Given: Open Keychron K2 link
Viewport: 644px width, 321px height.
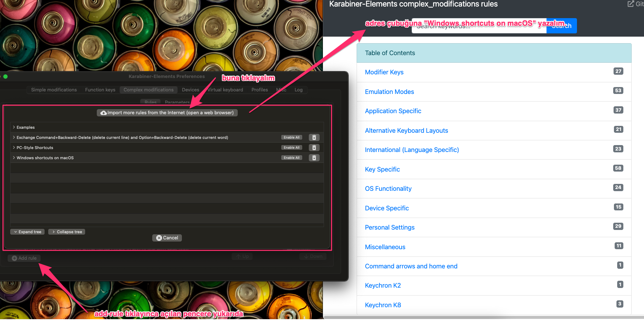Looking at the screenshot, I should pyautogui.click(x=383, y=285).
